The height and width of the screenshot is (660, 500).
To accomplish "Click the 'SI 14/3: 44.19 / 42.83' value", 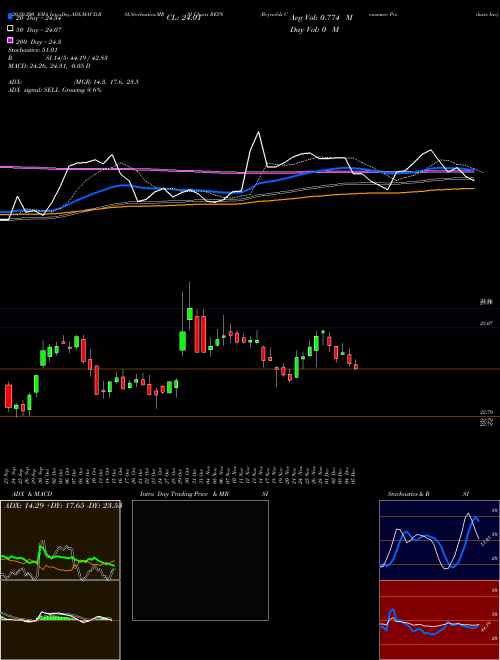I will (x=77, y=58).
